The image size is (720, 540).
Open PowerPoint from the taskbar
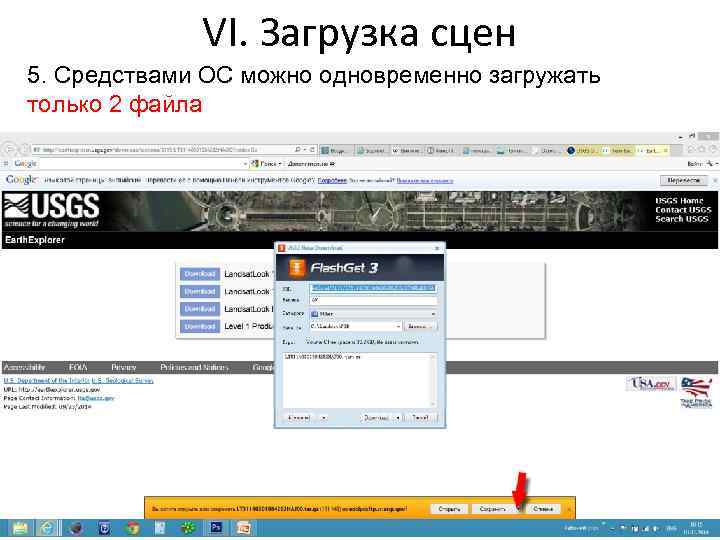[x=244, y=528]
